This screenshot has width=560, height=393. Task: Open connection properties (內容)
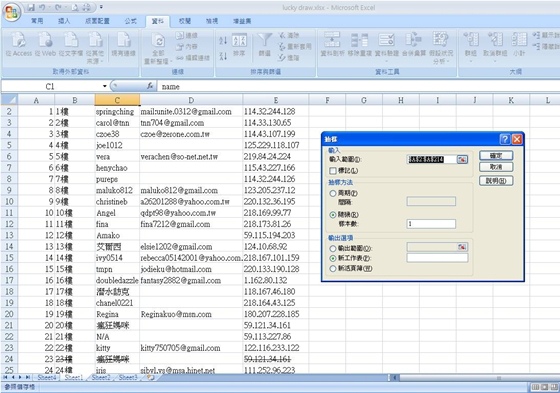[186, 46]
